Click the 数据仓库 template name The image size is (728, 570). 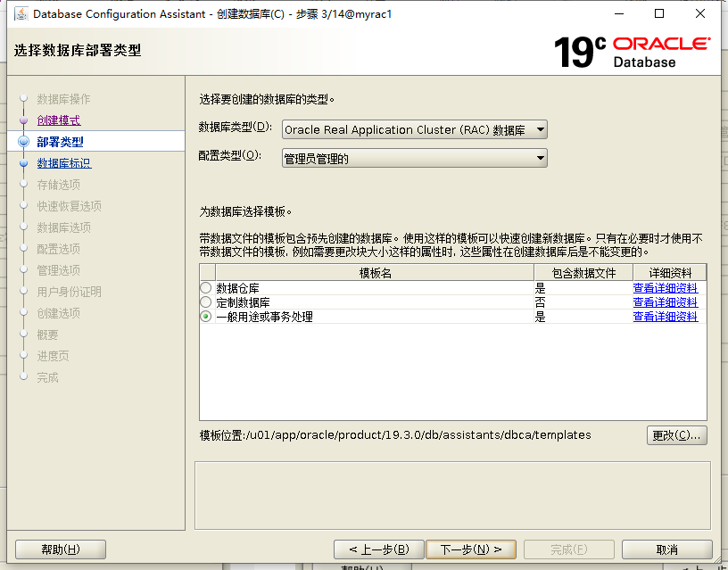tap(237, 288)
